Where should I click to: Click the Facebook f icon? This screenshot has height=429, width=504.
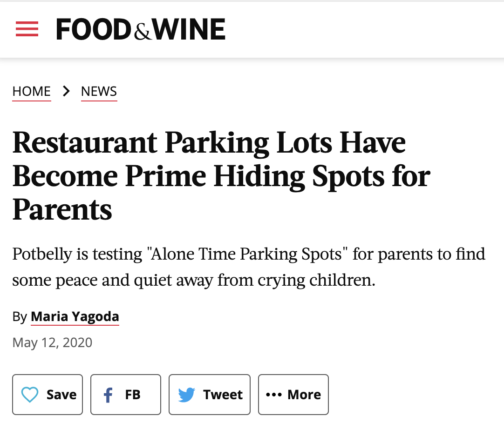point(108,395)
